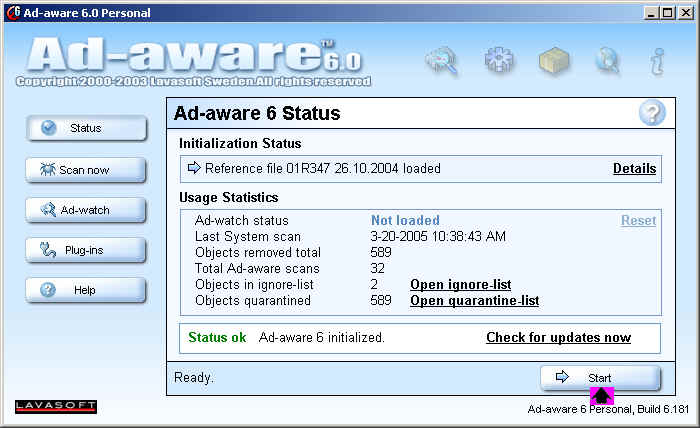Open the Scan now section
Screen dimensions: 700x428
(86, 170)
